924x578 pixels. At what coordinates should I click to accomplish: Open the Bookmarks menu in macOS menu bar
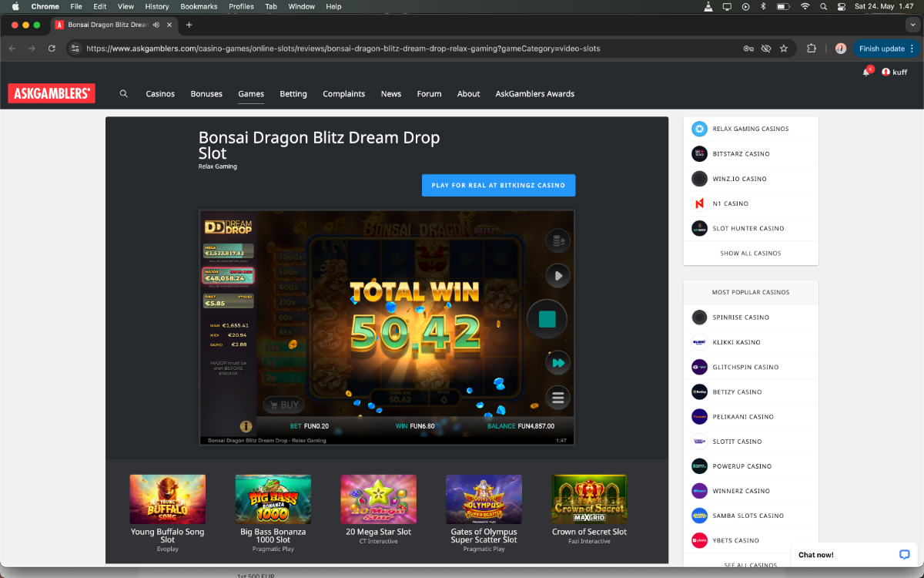199,6
